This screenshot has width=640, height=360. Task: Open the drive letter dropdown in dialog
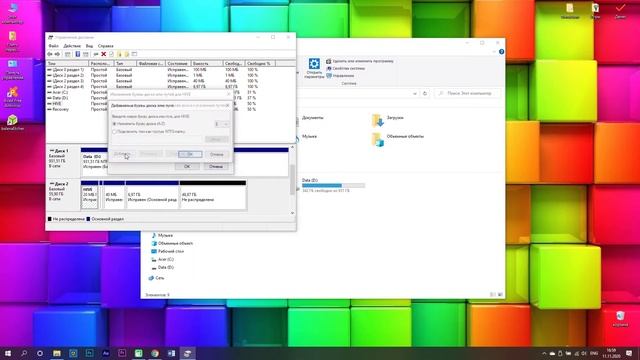click(222, 124)
